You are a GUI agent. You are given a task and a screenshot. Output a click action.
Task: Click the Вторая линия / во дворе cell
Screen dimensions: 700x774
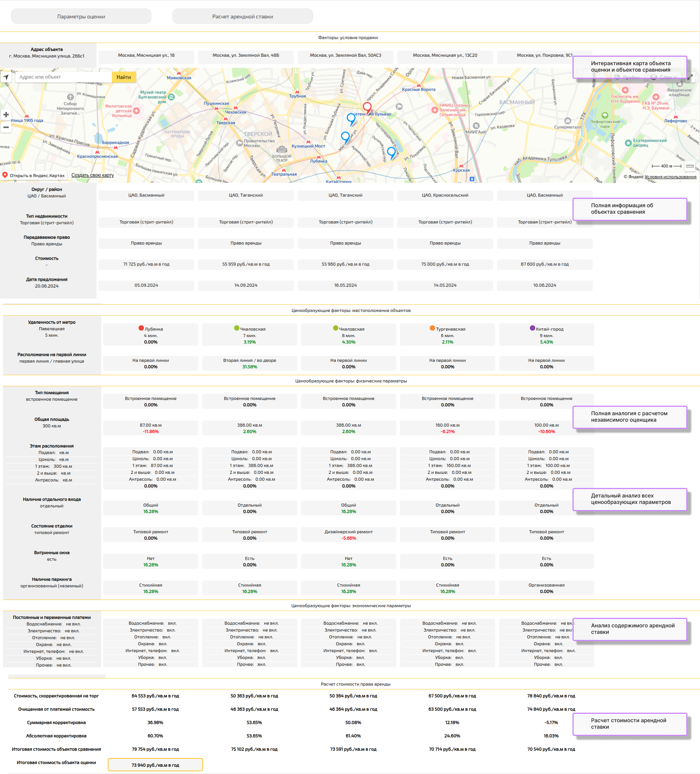[250, 363]
